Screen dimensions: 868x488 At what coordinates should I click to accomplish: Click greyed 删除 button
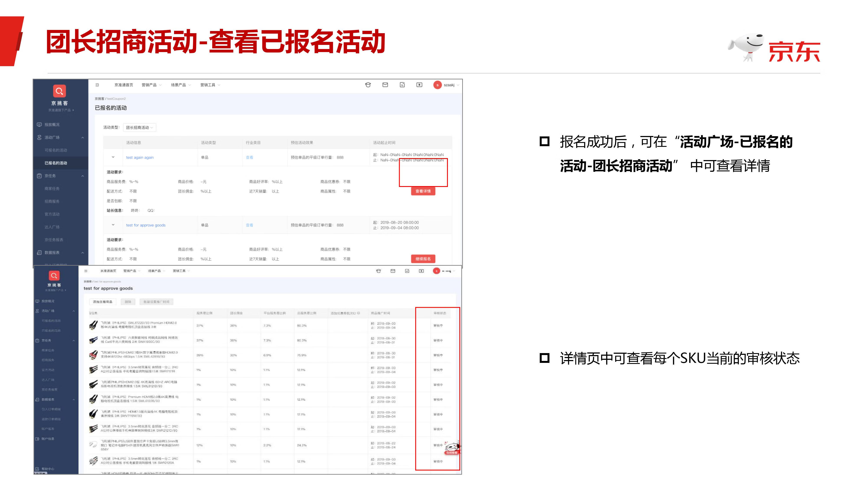pyautogui.click(x=128, y=302)
